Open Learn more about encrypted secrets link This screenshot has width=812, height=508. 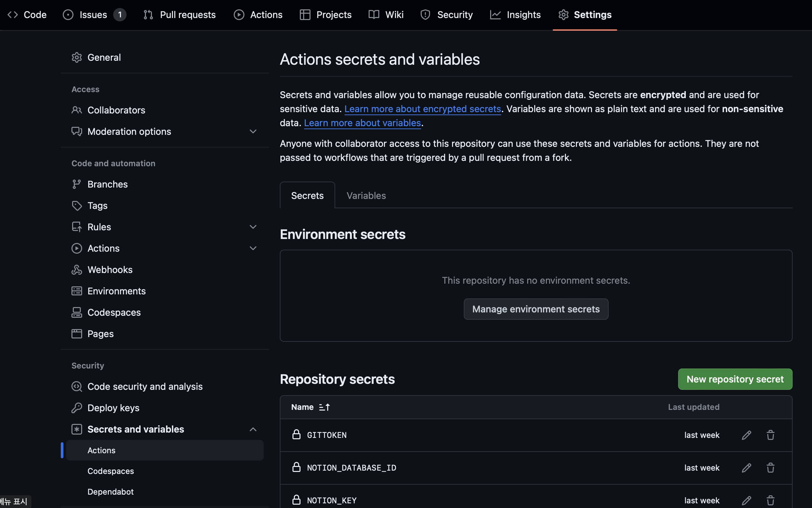(x=422, y=109)
